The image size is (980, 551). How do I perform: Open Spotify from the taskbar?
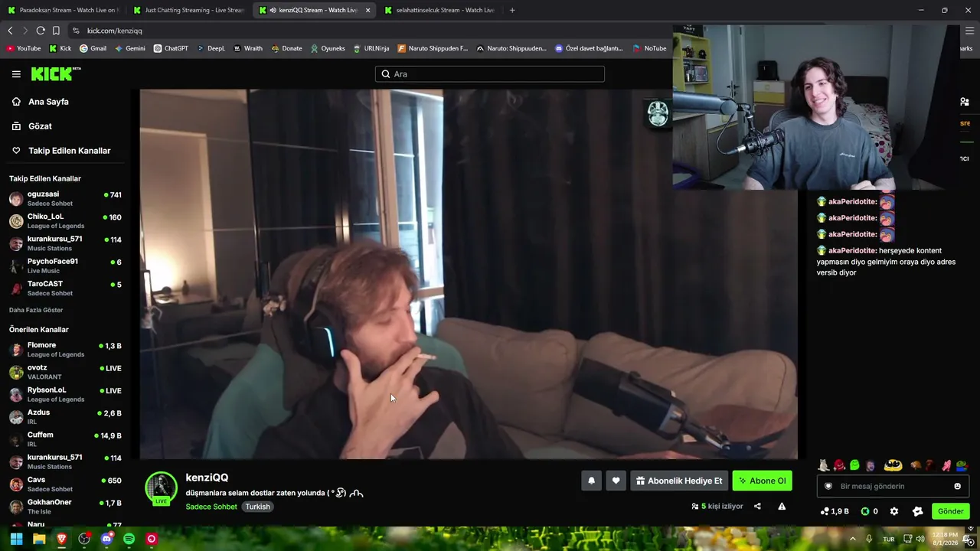pyautogui.click(x=129, y=539)
